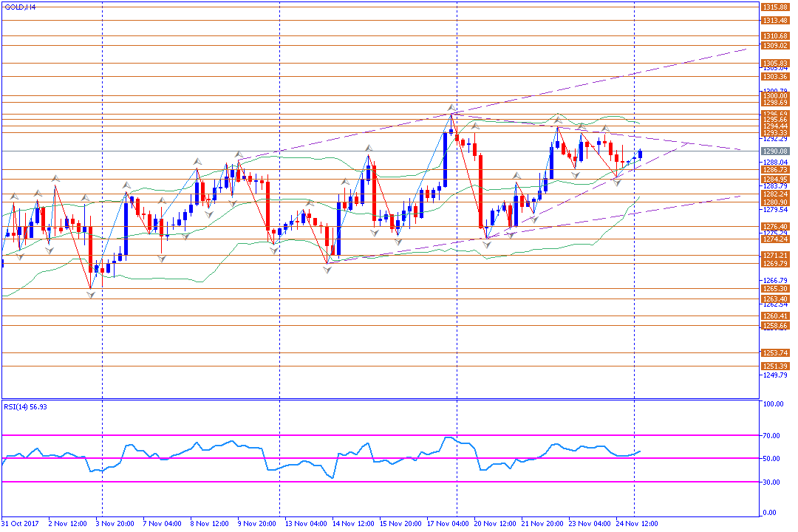This screenshot has height=532, width=798.
Task: Click the 31 Oct 2017 time axis label
Action: pyautogui.click(x=20, y=523)
